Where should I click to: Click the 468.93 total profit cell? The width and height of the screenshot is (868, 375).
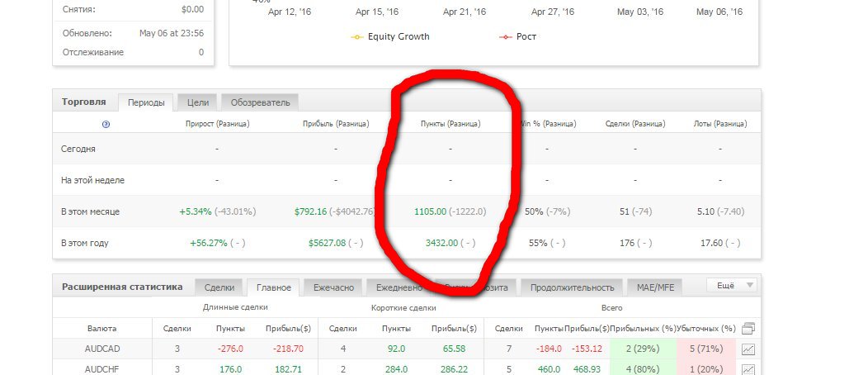(x=585, y=369)
